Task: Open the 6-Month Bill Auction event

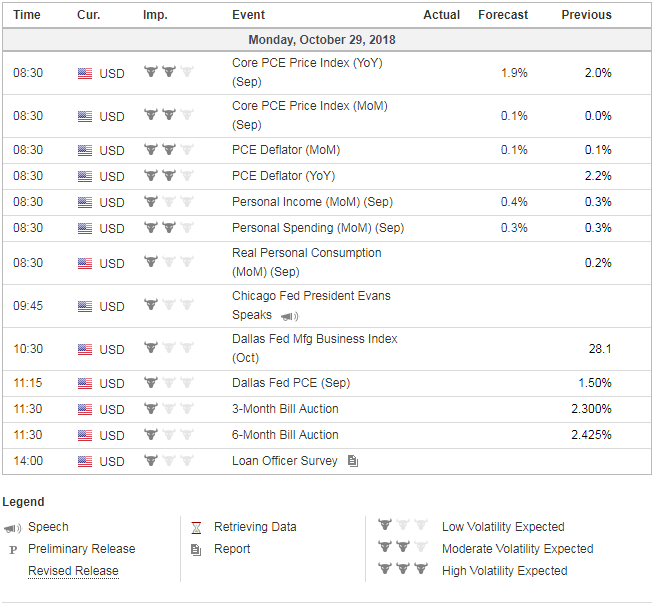Action: [x=285, y=435]
